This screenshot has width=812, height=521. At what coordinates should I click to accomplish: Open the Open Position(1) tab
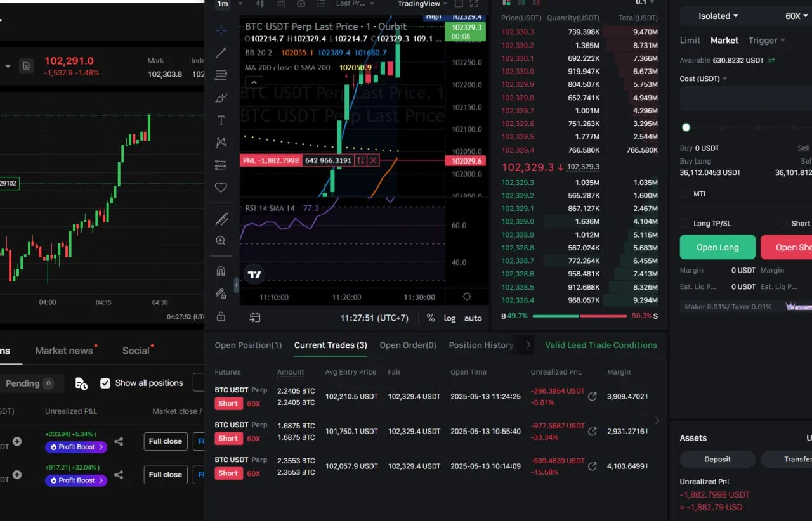tap(248, 345)
